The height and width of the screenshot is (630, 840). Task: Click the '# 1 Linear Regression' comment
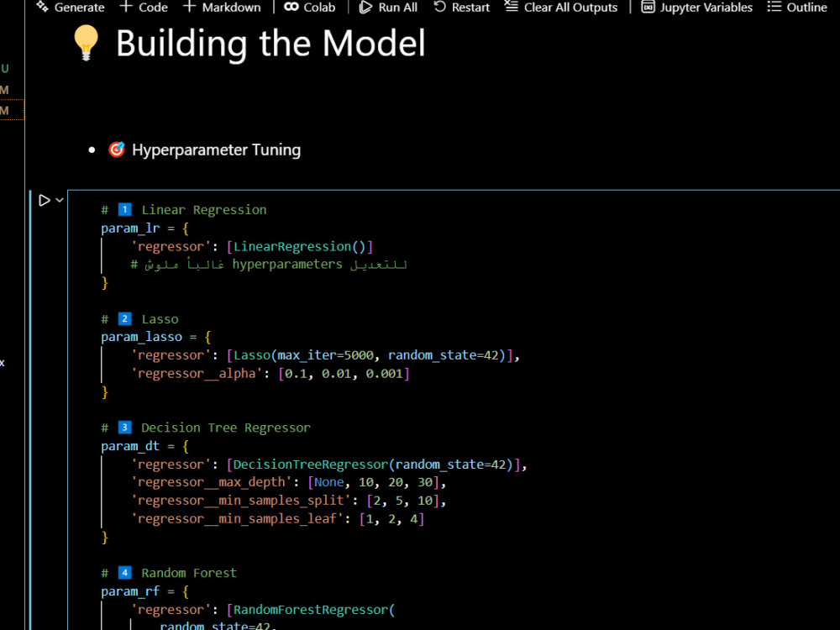coord(184,210)
